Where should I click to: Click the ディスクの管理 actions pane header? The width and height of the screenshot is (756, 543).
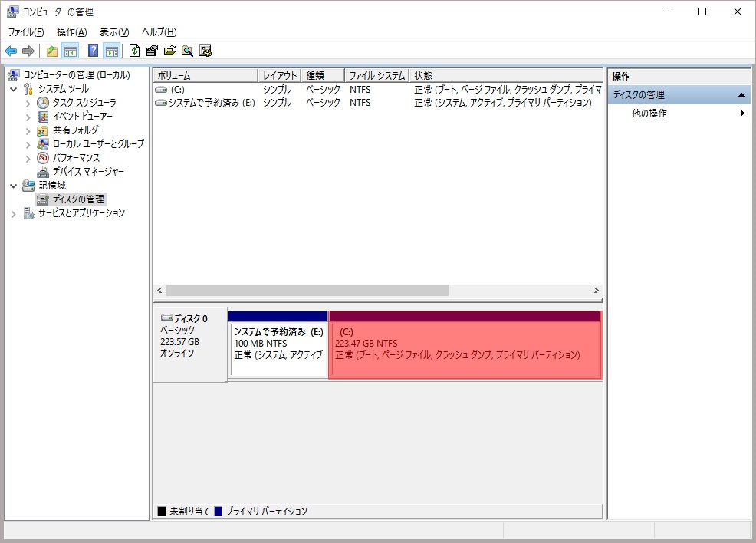(679, 95)
